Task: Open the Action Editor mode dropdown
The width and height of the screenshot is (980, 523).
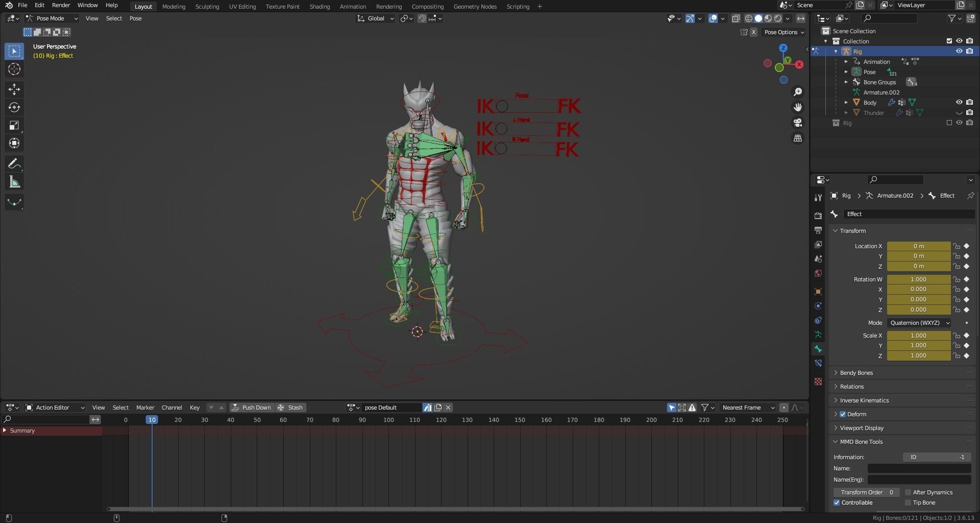Action: pyautogui.click(x=55, y=408)
